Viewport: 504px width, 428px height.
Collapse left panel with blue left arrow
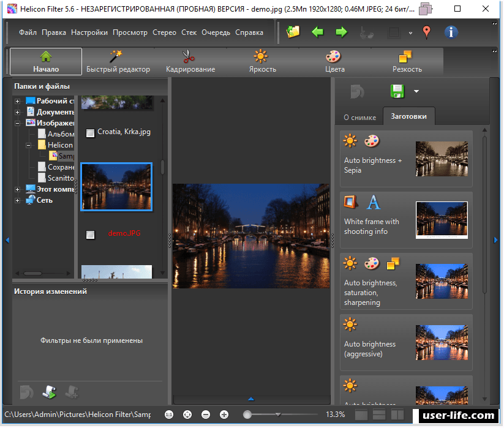pos(7,240)
